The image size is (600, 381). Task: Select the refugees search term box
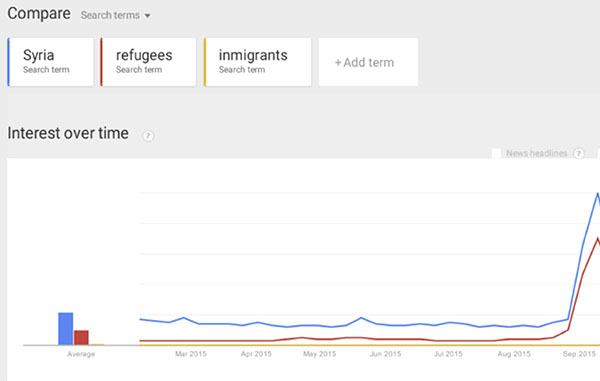click(x=148, y=62)
